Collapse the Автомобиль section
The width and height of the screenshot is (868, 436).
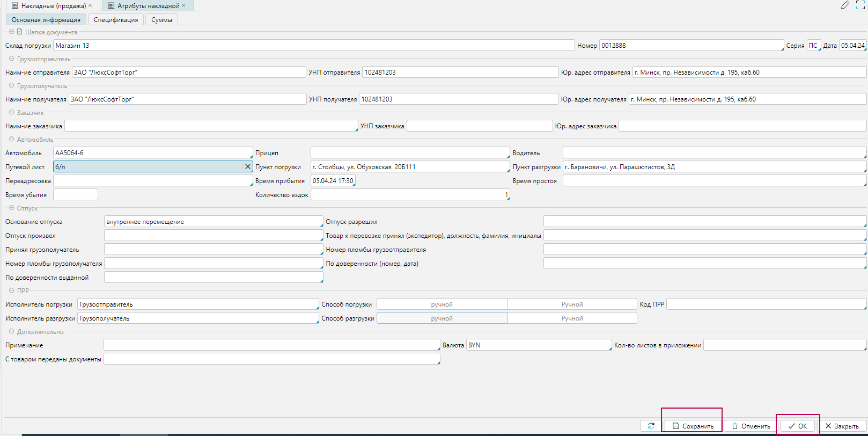(11, 139)
